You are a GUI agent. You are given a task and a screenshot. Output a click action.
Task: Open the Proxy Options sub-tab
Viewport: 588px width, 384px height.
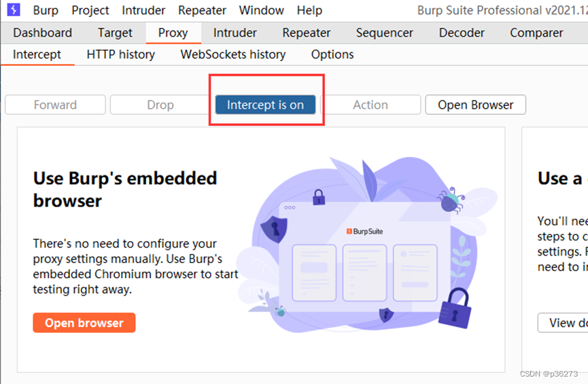click(332, 55)
